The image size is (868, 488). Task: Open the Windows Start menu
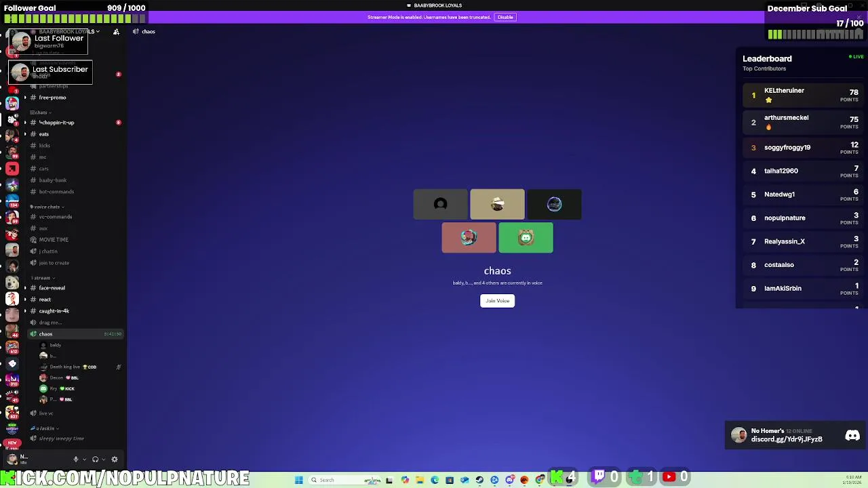tap(299, 480)
